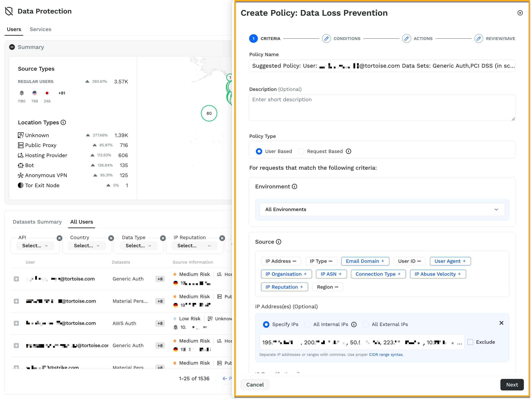The image size is (532, 399).
Task: Open the CIDR range syntax link
Action: (x=386, y=354)
